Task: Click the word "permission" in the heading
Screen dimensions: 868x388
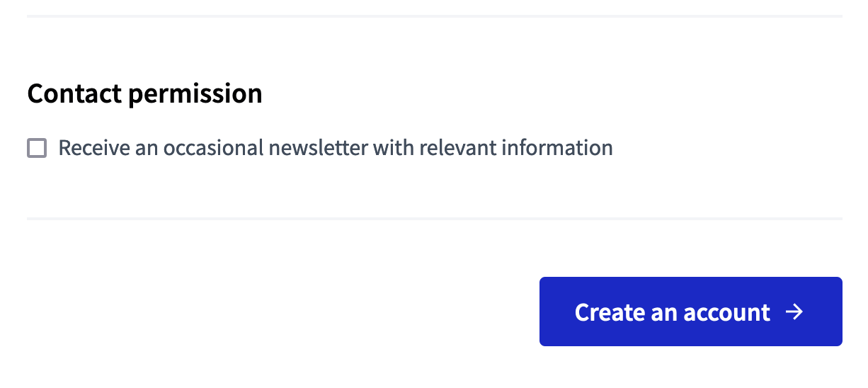Action: point(195,93)
